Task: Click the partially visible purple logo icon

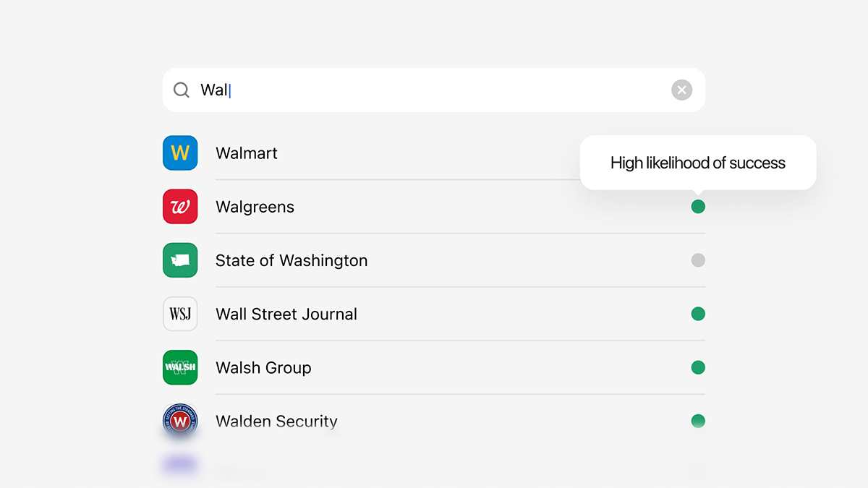Action: [180, 466]
